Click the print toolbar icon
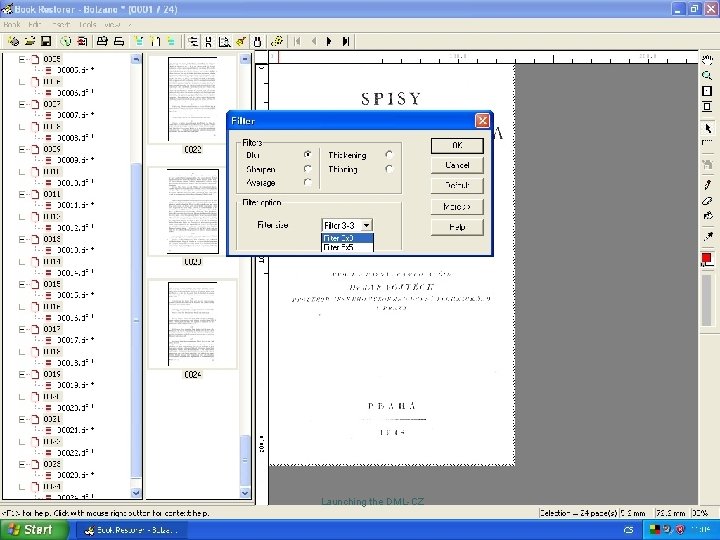Viewport: 720px width, 540px height. click(x=102, y=41)
